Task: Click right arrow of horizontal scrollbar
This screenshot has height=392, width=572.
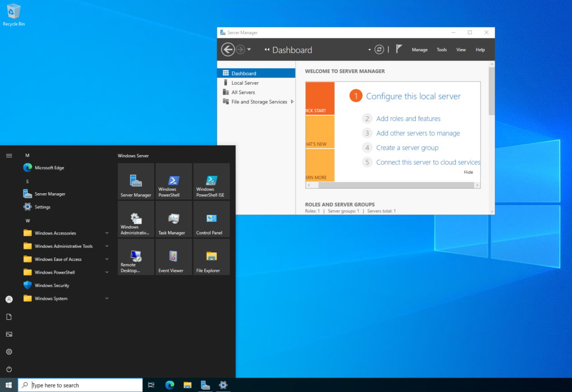Action: click(x=477, y=185)
